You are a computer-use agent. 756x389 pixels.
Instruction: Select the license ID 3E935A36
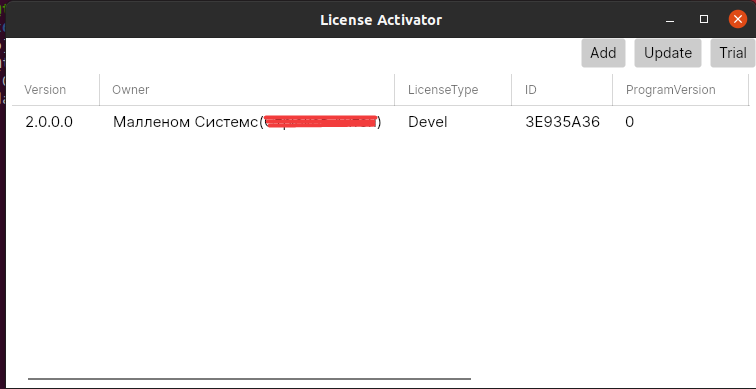(562, 122)
